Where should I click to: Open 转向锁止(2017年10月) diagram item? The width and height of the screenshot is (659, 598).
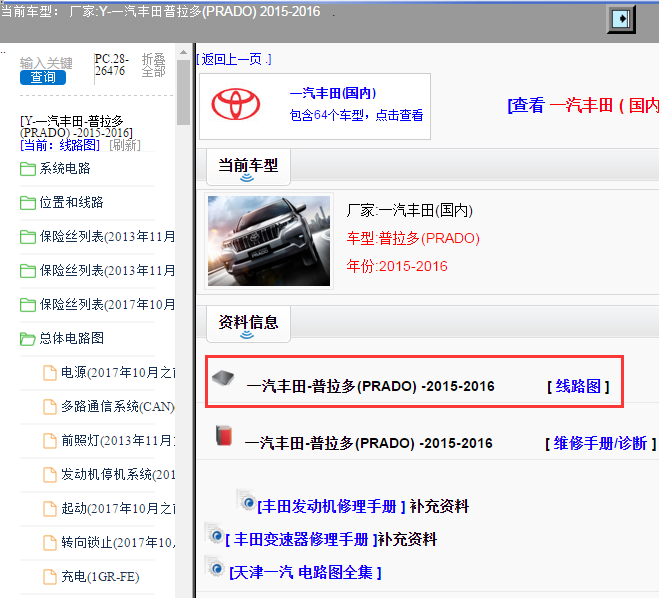(118, 543)
